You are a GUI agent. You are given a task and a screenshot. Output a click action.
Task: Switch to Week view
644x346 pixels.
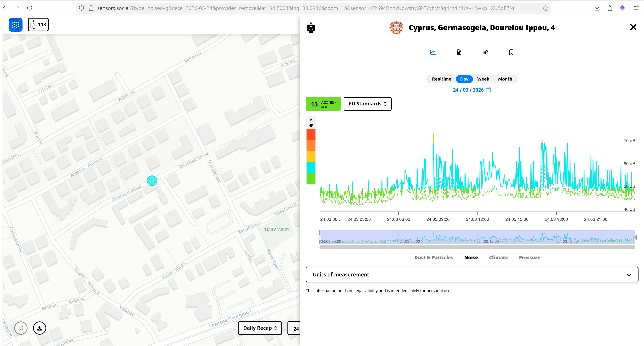[483, 79]
